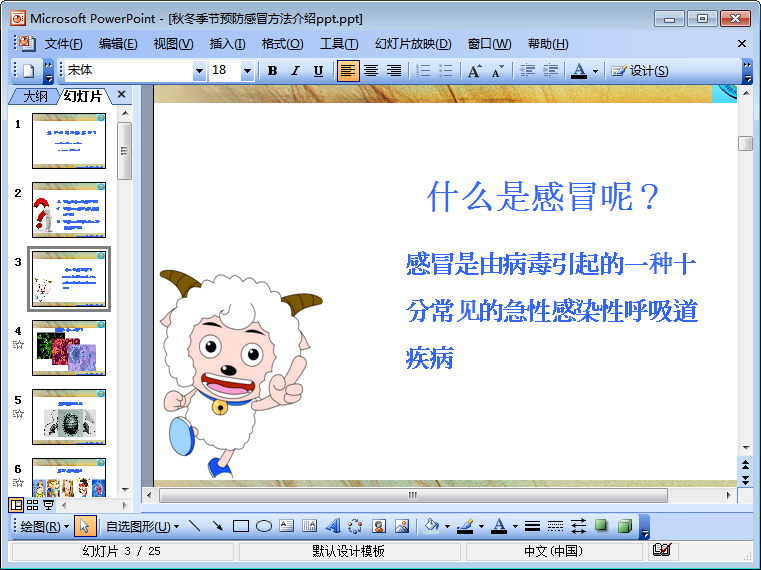This screenshot has height=570, width=761.
Task: Open fill color dropdown arrow
Action: (x=447, y=526)
